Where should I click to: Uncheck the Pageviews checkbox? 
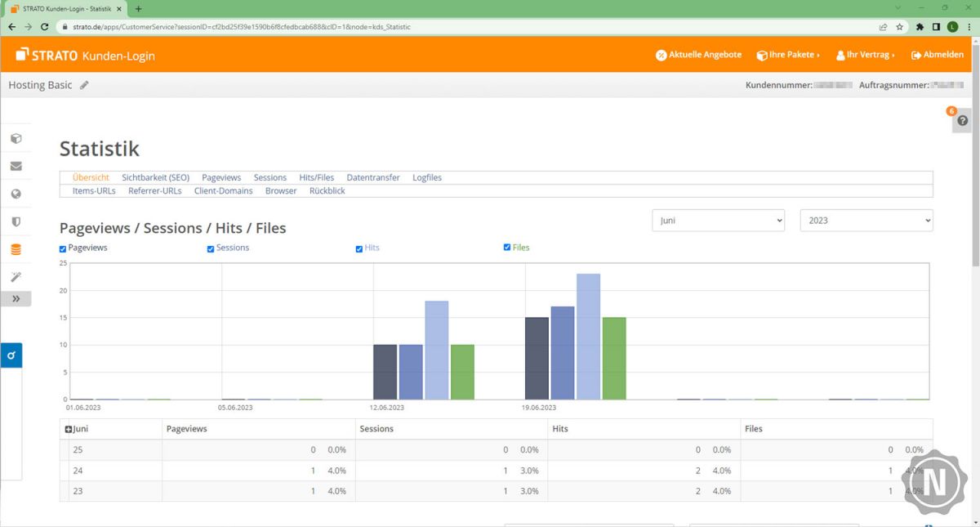tap(63, 248)
